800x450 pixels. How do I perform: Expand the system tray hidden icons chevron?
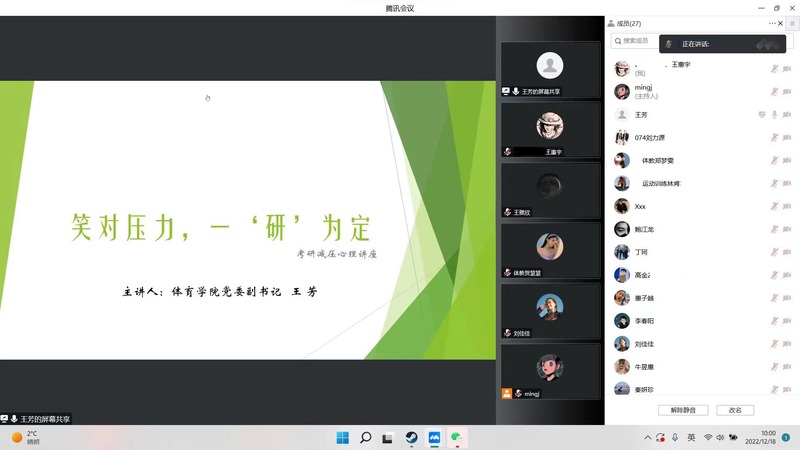(646, 438)
